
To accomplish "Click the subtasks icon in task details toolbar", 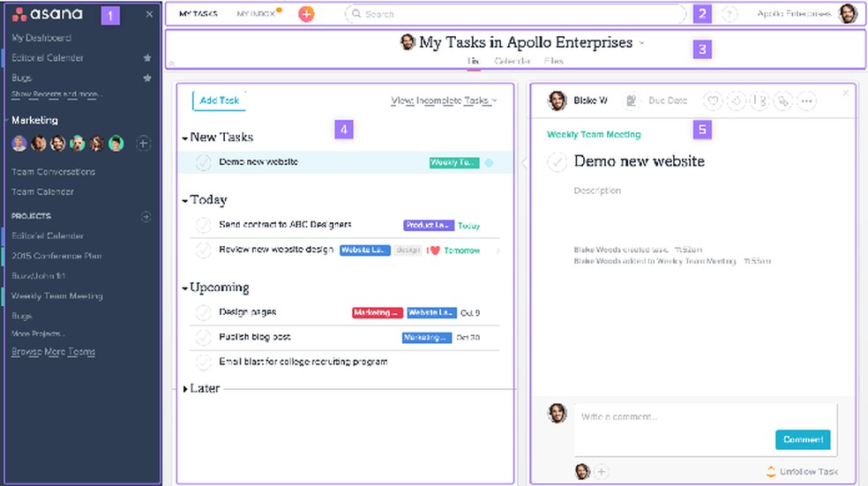I will pyautogui.click(x=759, y=101).
